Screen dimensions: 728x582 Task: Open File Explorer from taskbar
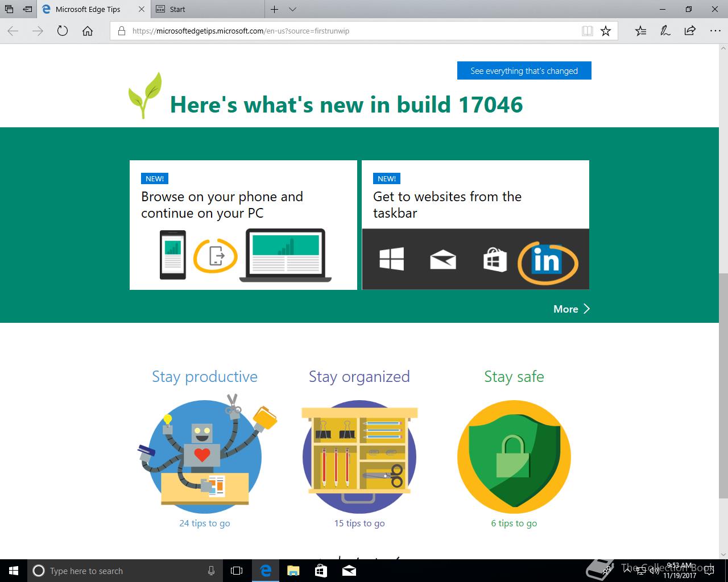(293, 571)
